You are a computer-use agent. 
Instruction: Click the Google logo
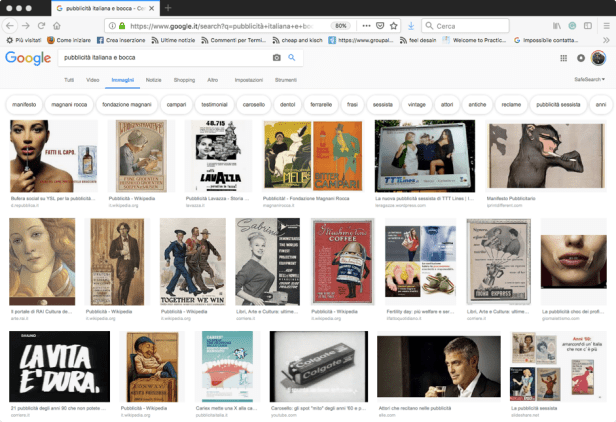27,58
